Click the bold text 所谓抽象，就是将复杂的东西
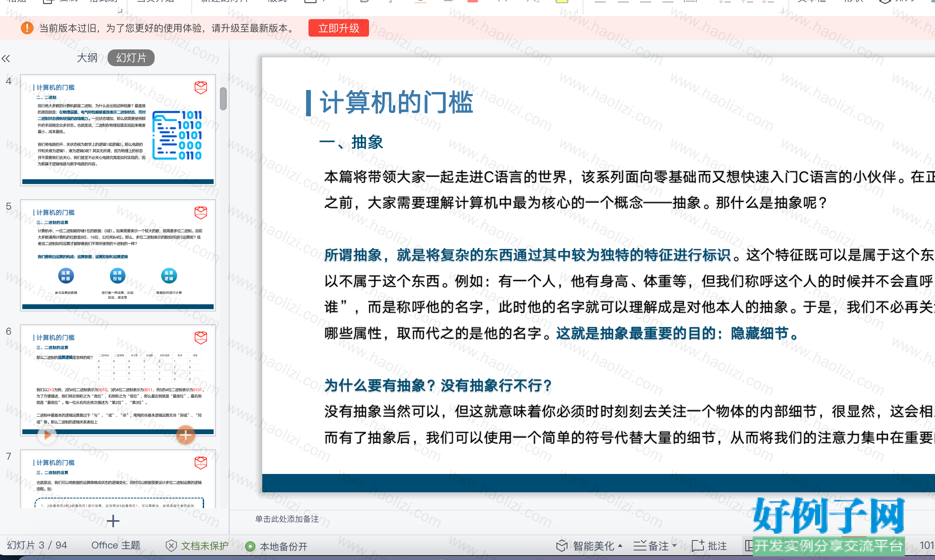Viewport: 935px width, 560px height. (528, 255)
